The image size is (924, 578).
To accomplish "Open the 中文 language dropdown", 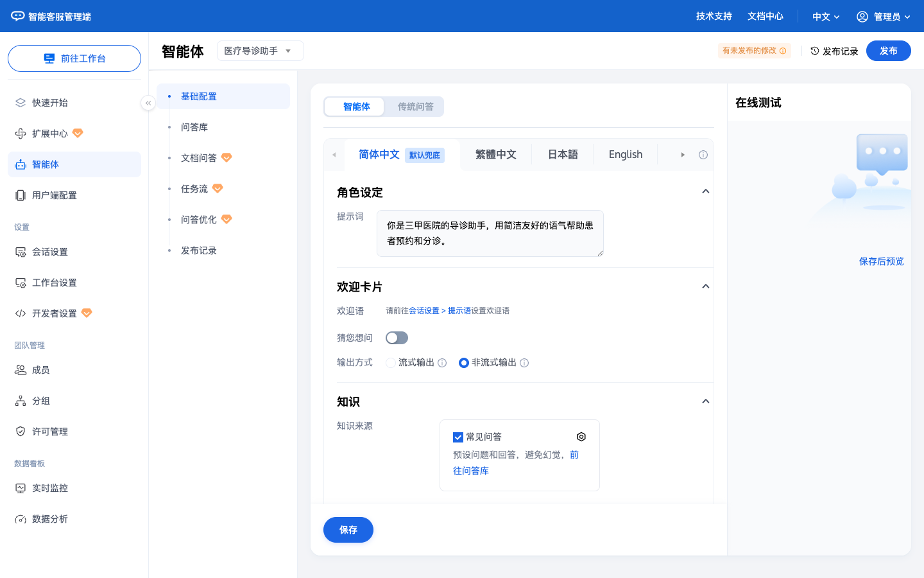I will [x=826, y=17].
